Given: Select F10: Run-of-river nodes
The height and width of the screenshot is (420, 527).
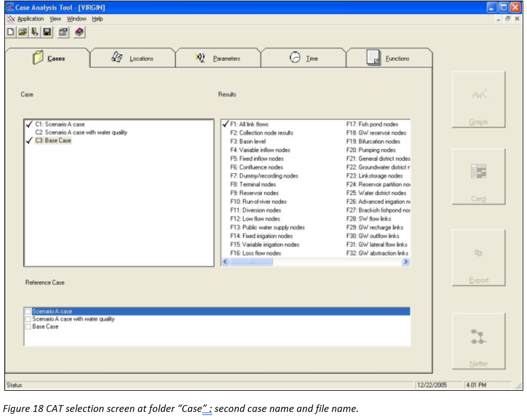Looking at the screenshot, I should coord(258,202).
